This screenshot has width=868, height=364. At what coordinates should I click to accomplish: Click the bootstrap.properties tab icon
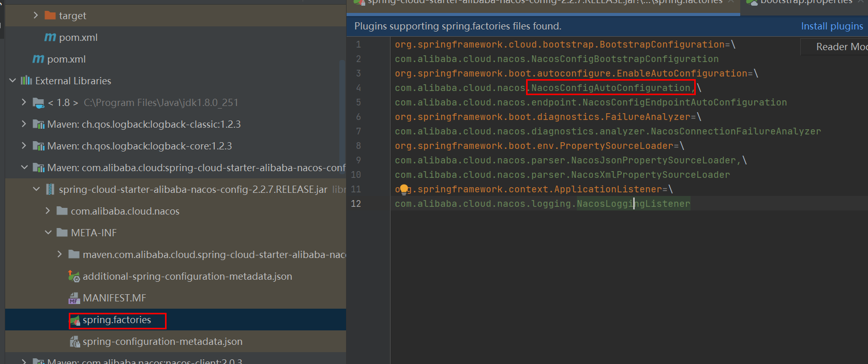click(x=752, y=2)
